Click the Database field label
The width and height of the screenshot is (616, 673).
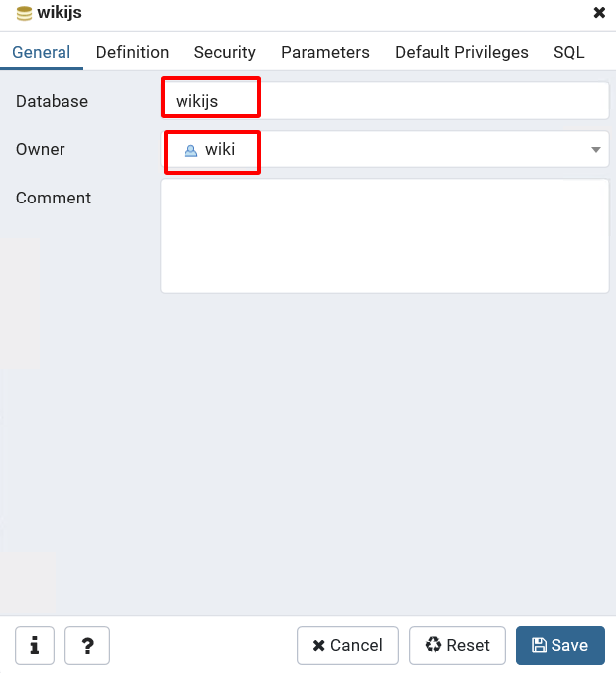[52, 101]
